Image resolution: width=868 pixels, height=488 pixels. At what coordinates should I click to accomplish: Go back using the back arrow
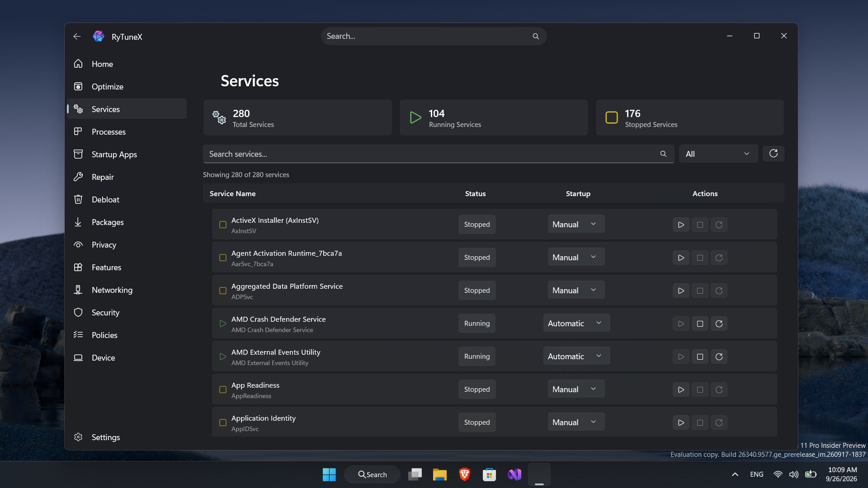[x=77, y=37]
